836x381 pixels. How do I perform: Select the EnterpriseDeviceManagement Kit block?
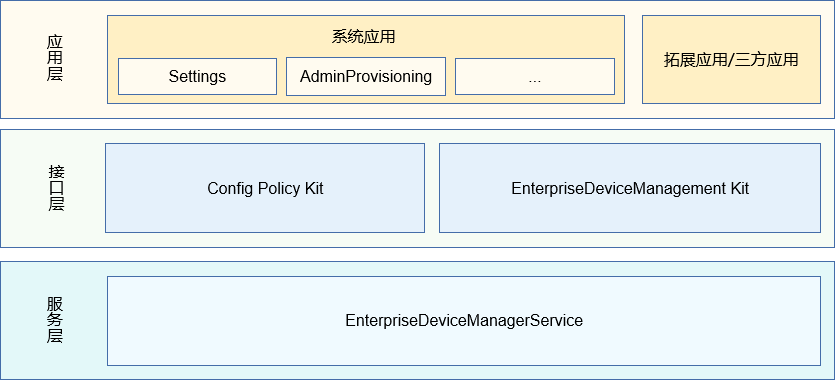(x=630, y=188)
